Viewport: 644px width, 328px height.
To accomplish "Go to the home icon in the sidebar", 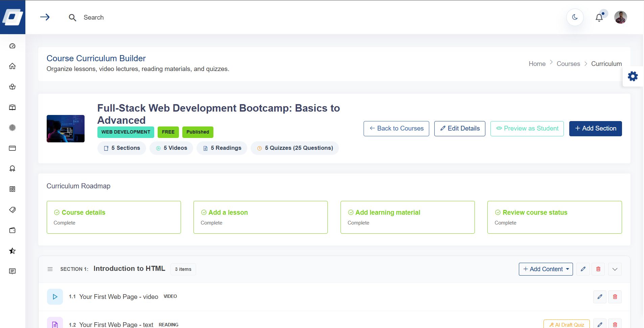I will click(13, 66).
